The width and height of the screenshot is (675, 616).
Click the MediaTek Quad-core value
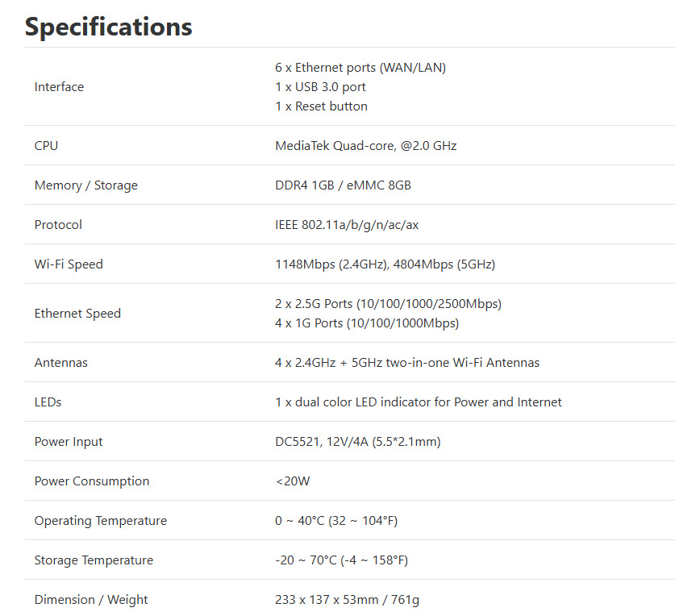pyautogui.click(x=365, y=146)
